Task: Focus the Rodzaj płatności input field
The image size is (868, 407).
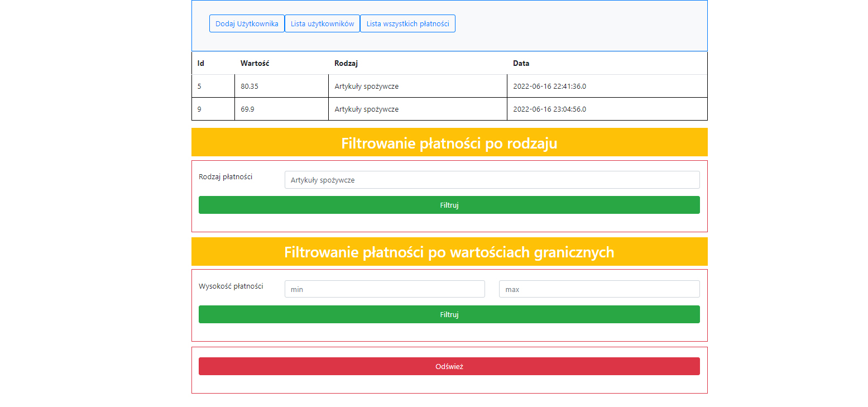Action: pos(492,180)
